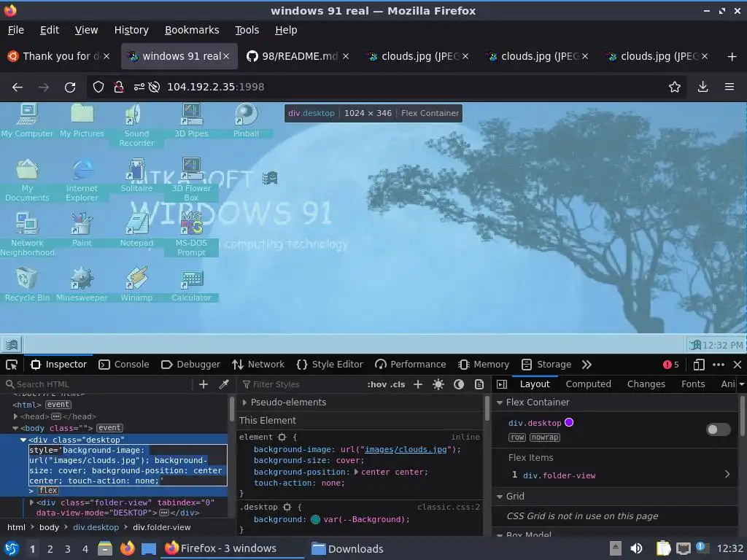Collapse the Grid section
This screenshot has width=747, height=560.
[500, 496]
